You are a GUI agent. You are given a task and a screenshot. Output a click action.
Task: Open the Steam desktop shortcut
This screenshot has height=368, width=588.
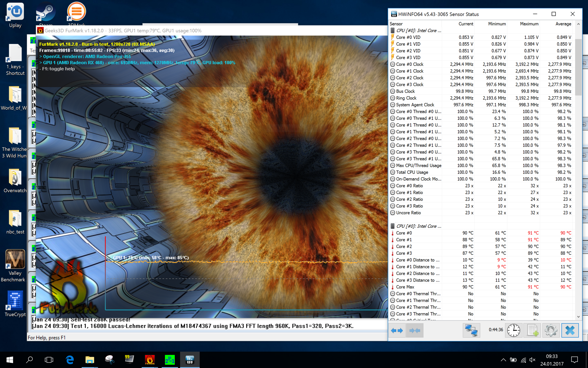(x=46, y=14)
